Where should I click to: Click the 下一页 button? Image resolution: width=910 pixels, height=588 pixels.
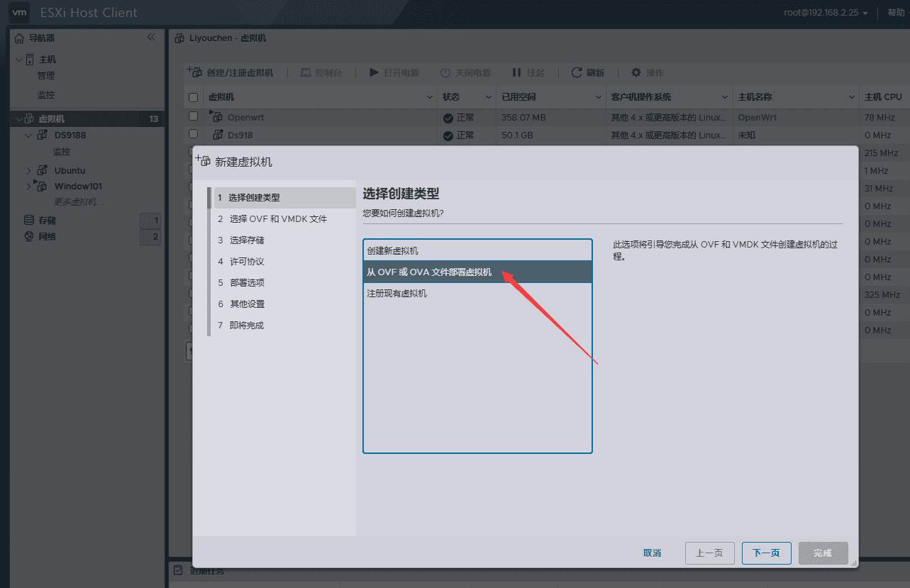click(x=766, y=553)
